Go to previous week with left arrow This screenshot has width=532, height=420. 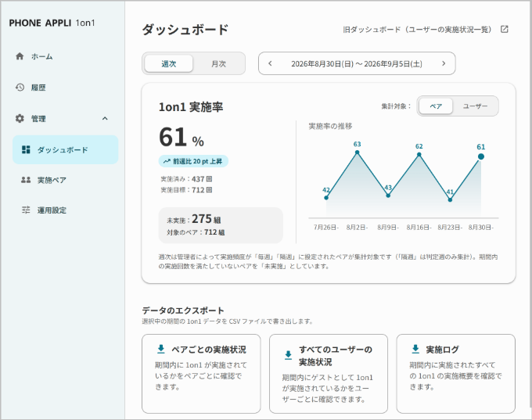[x=270, y=63]
